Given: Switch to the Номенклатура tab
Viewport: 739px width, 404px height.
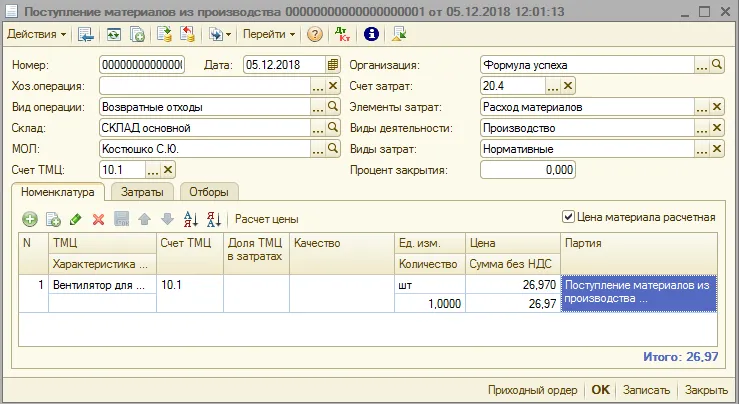Looking at the screenshot, I should tap(57, 192).
